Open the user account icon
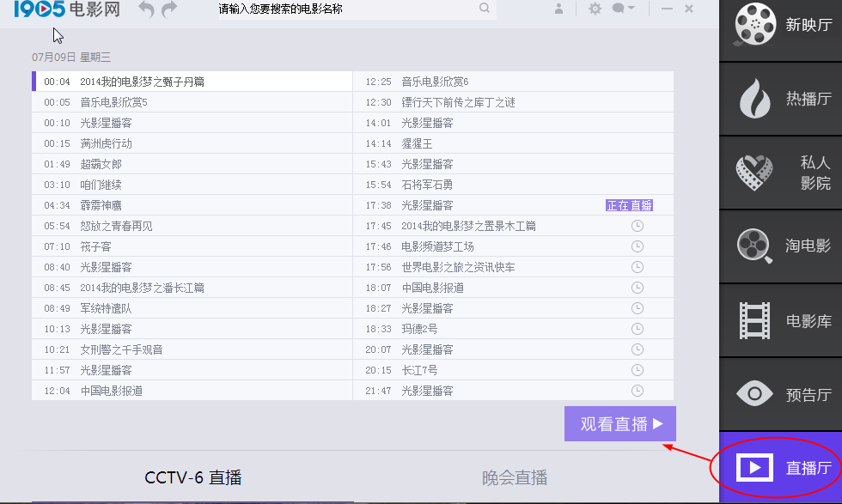Image resolution: width=842 pixels, height=504 pixels. point(558,9)
